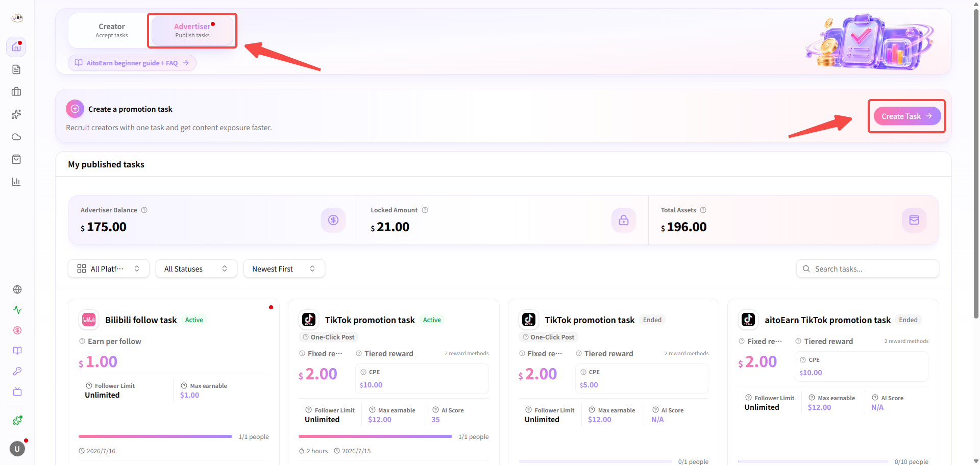
Task: Click the TikTok logo on the Active promotion task
Action: pyautogui.click(x=309, y=320)
